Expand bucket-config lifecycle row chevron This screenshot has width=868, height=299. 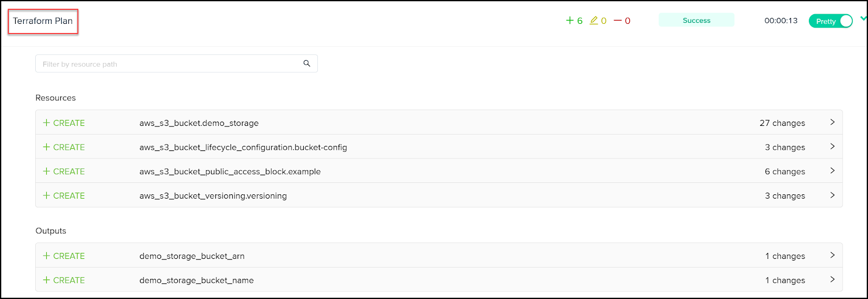coord(832,147)
